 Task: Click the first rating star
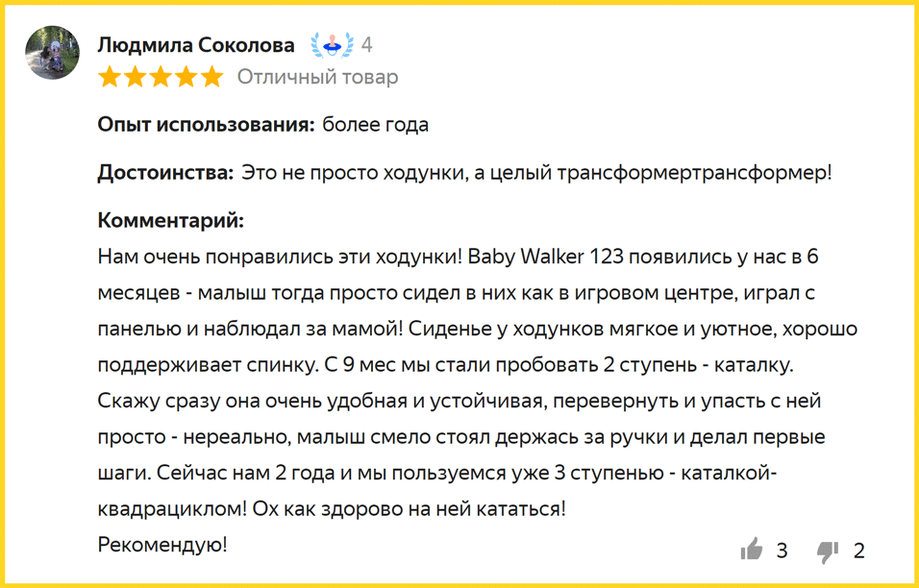110,77
